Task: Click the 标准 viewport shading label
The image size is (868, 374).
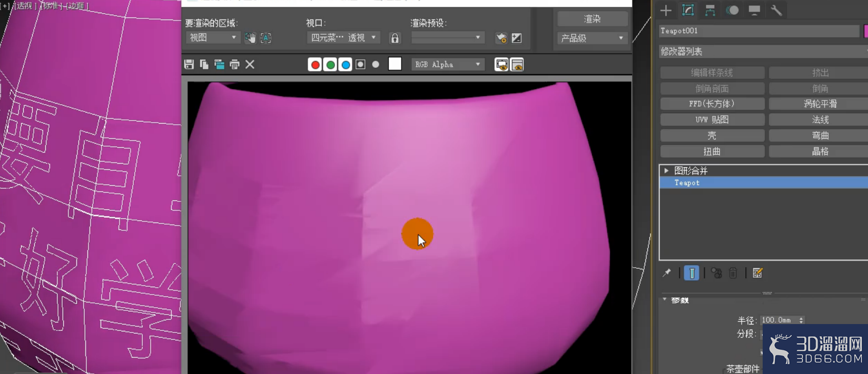Action: click(x=51, y=5)
